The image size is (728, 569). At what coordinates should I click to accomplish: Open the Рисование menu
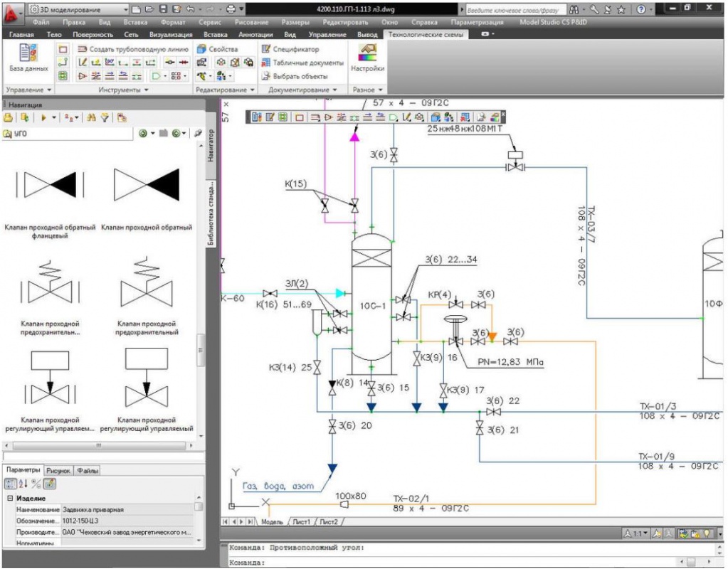tap(251, 22)
